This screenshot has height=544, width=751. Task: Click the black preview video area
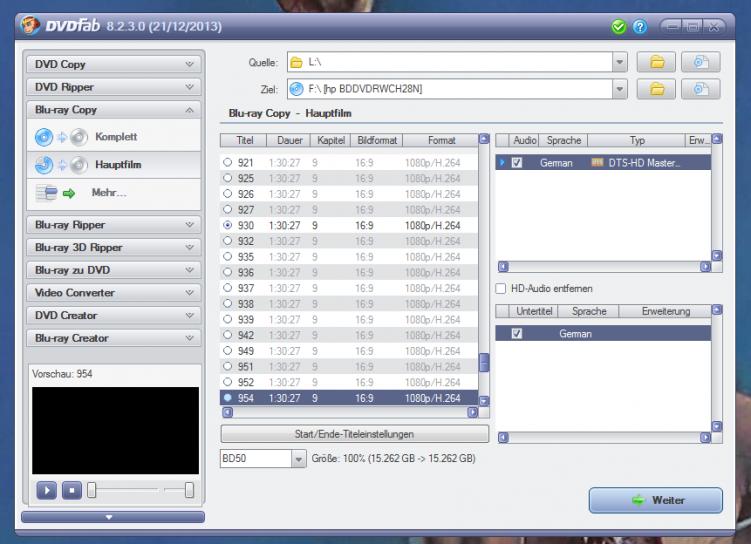(115, 431)
